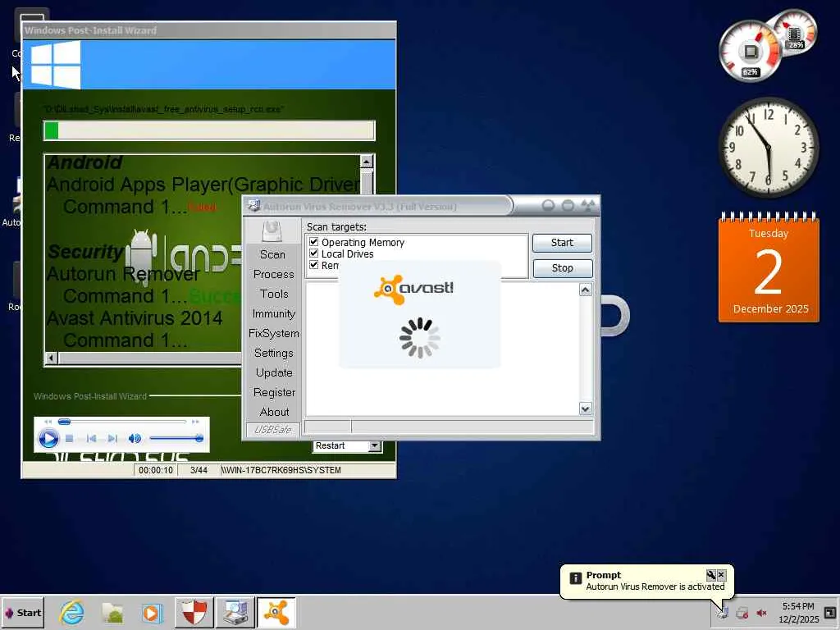
Task: Click the memory meter gadget showing 28%
Action: 794,33
